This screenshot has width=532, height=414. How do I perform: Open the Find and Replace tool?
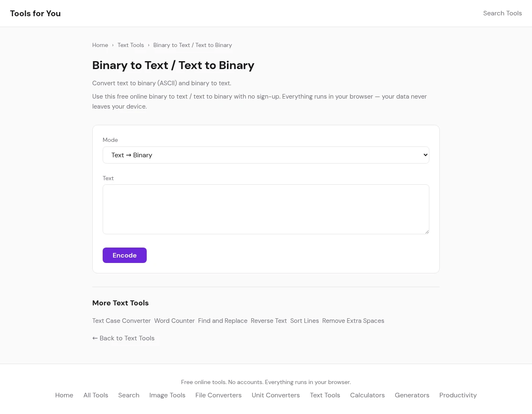point(222,321)
